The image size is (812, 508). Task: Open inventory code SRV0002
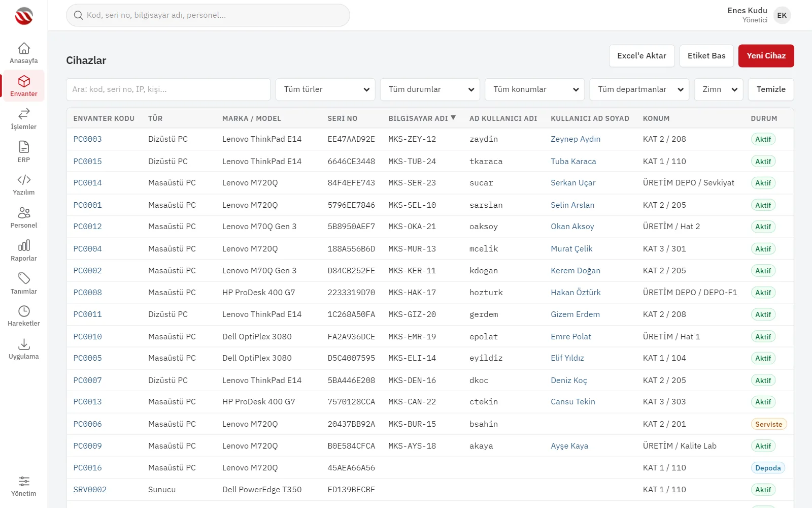[x=90, y=490]
